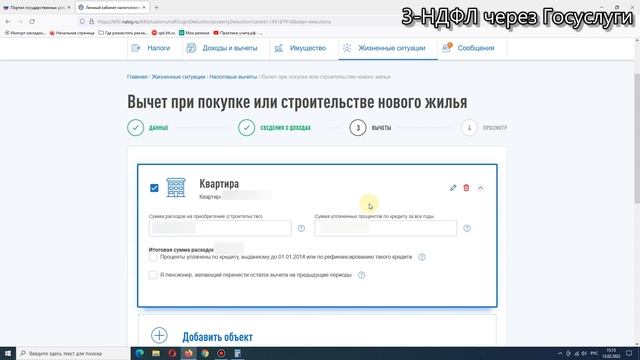Open help icon next to paid interest field
The height and width of the screenshot is (360, 640).
[x=467, y=229]
